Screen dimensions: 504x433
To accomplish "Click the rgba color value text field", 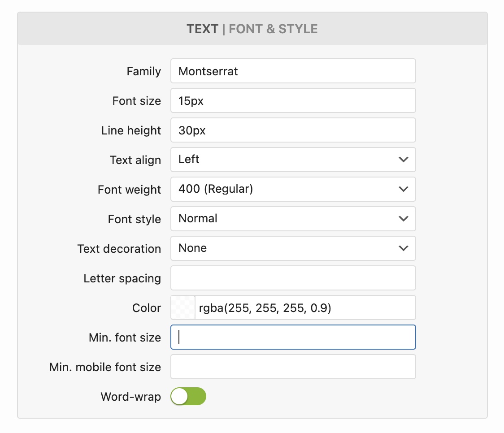I will (305, 307).
